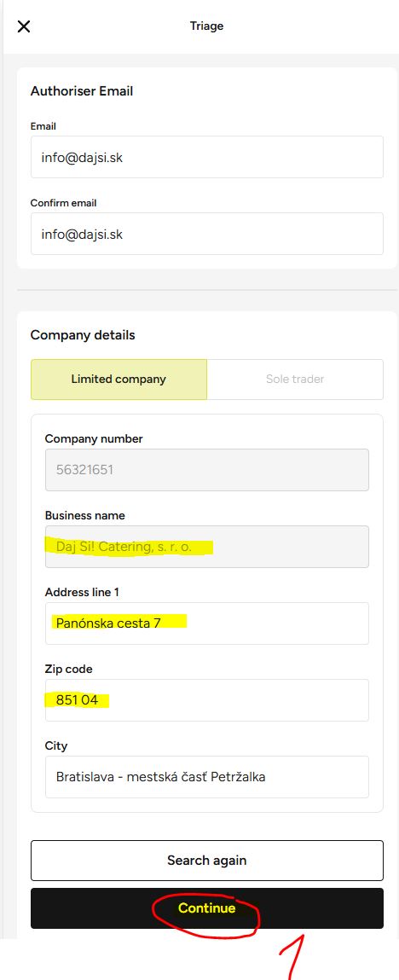Focus the Company number field
The height and width of the screenshot is (980, 399).
pyautogui.click(x=206, y=470)
